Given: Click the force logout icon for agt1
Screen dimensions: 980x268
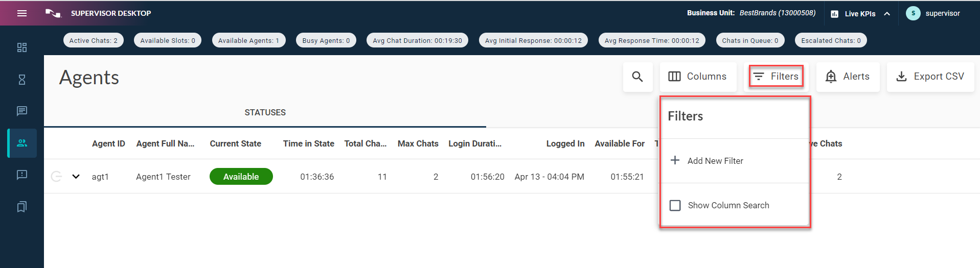Looking at the screenshot, I should coord(57,177).
